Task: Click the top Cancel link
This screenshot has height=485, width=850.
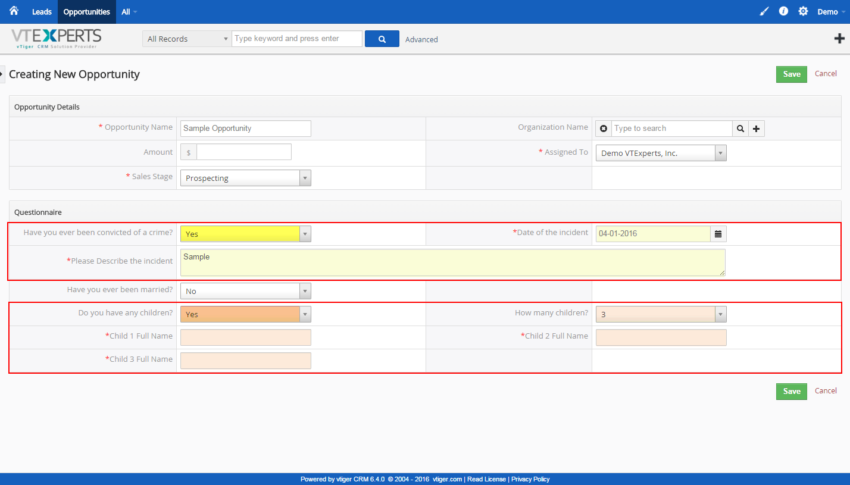Action: (826, 74)
